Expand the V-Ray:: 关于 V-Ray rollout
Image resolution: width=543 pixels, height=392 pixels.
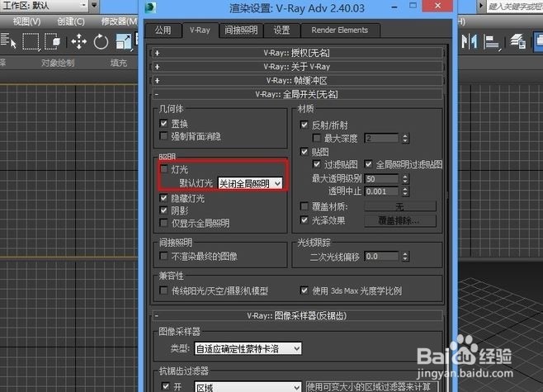[297, 67]
